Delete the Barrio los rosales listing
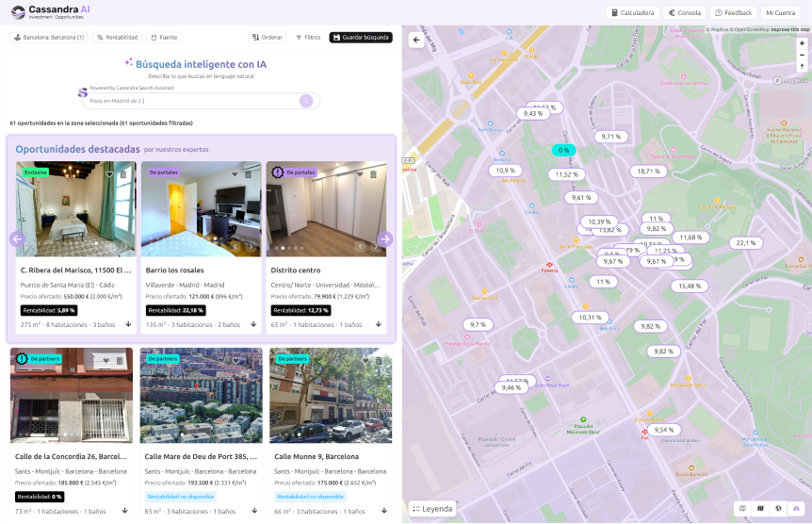 249,173
